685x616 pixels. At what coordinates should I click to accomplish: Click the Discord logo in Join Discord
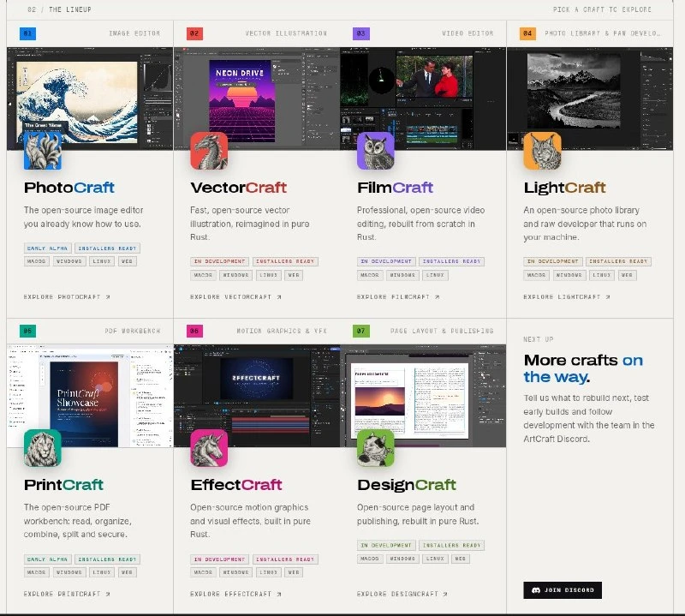click(x=536, y=590)
